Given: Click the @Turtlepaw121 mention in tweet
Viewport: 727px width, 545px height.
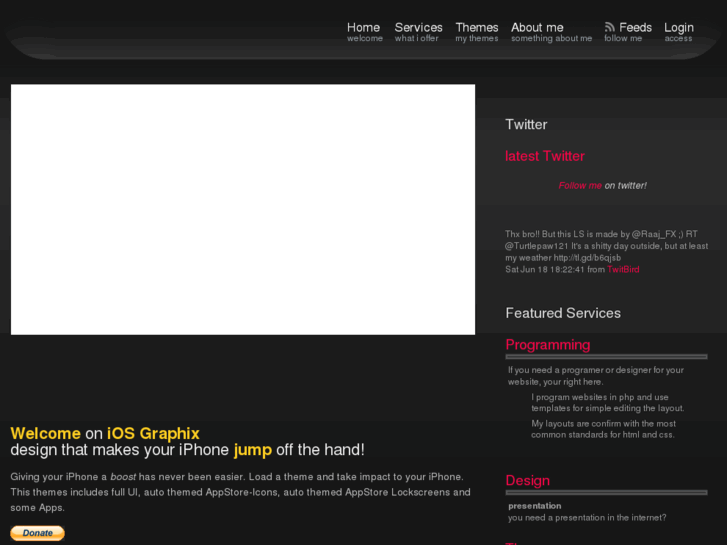Looking at the screenshot, I should pos(537,245).
